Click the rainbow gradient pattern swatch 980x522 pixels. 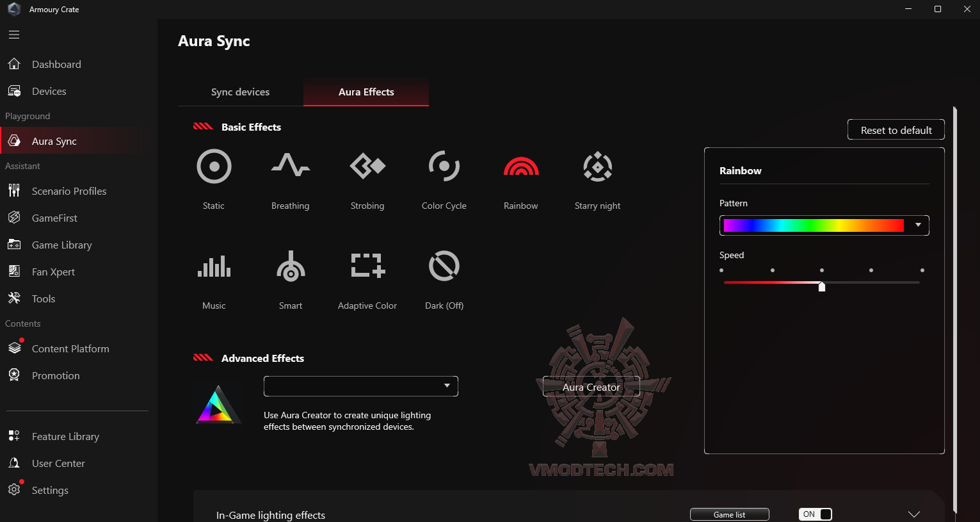tap(814, 225)
